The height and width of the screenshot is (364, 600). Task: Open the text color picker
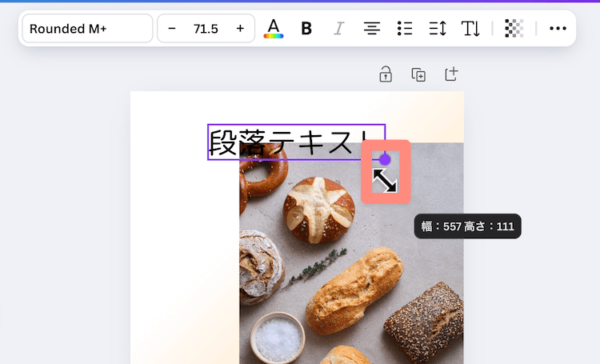[273, 28]
